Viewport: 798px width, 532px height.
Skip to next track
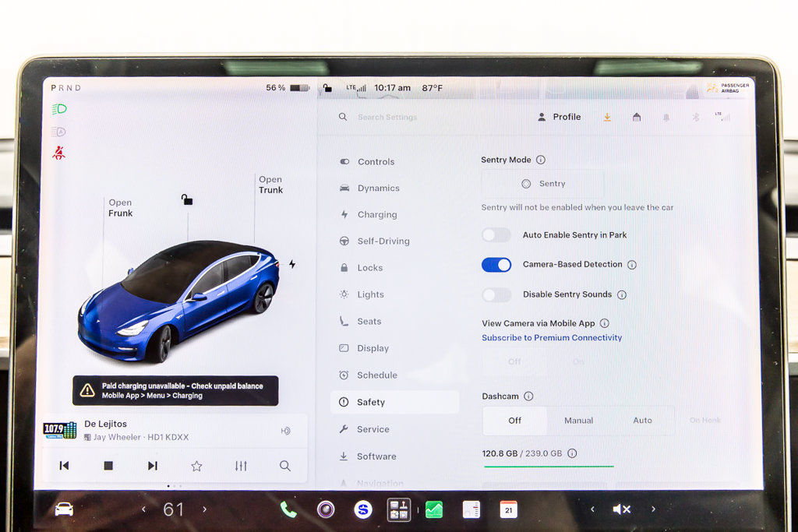[x=153, y=466]
